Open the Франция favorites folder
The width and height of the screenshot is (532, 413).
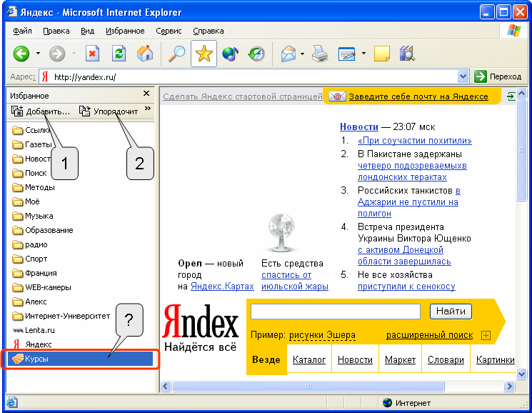[x=34, y=273]
